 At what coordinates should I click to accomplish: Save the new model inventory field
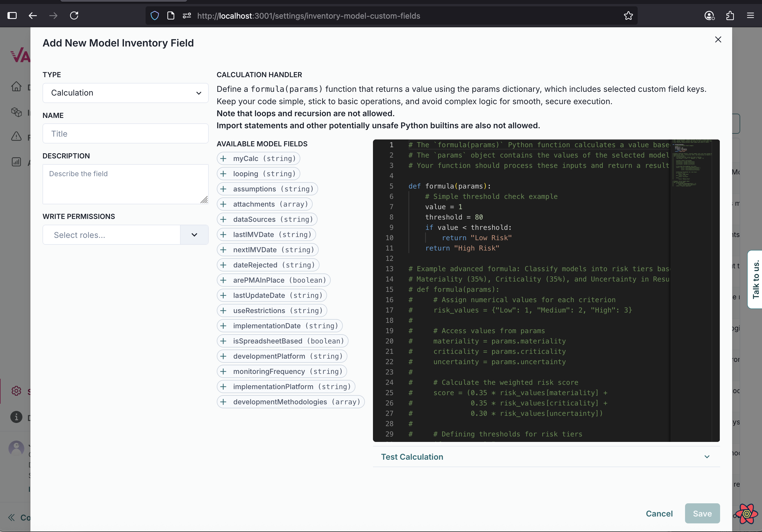pyautogui.click(x=702, y=513)
